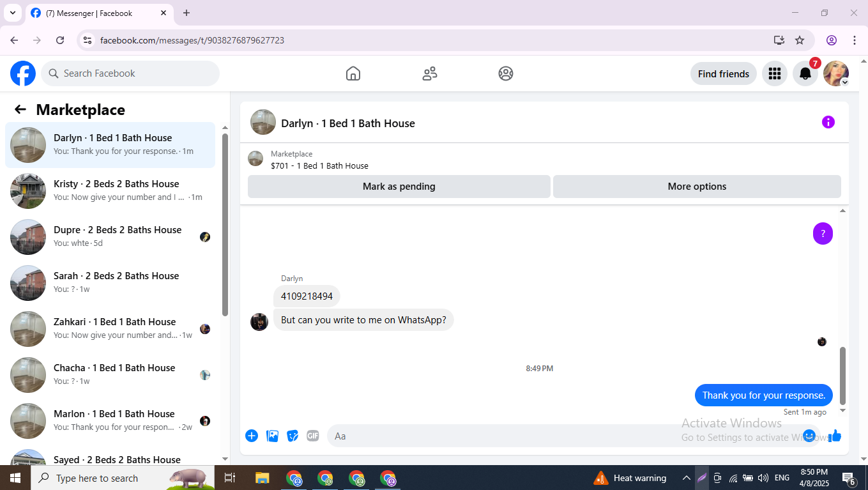
Task: Open Kristy 2 Beds 2 Baths House conversation
Action: pos(110,191)
